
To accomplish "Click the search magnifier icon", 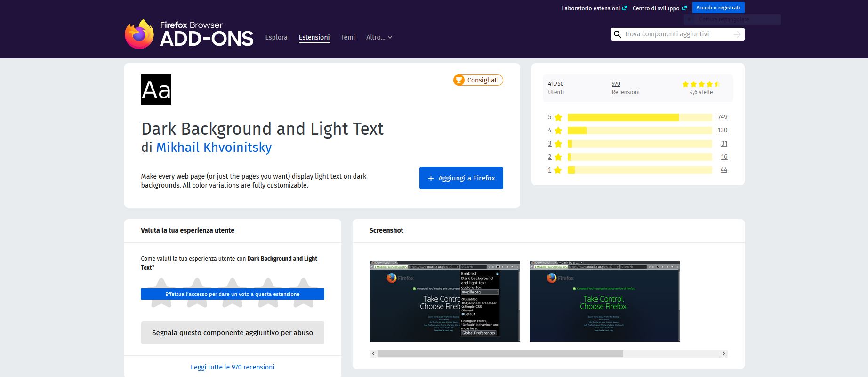I will tap(618, 34).
